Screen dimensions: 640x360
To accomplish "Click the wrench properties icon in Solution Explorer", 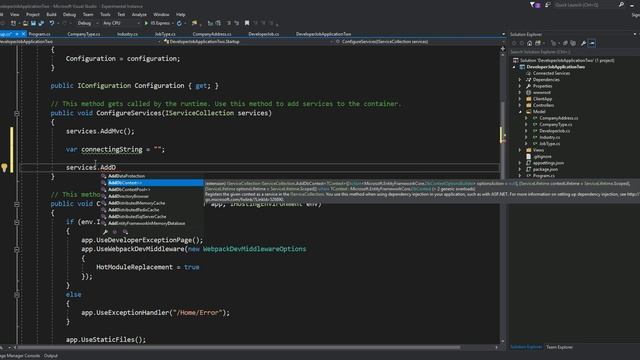I will pos(583,43).
